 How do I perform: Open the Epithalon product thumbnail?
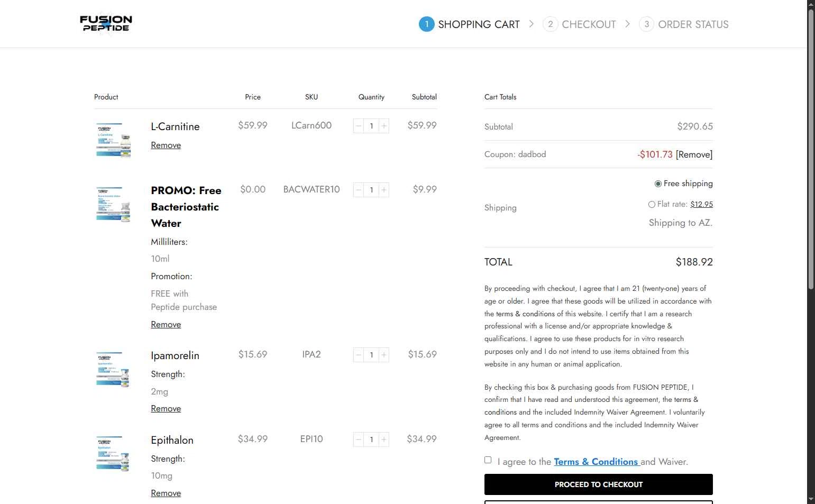(113, 454)
